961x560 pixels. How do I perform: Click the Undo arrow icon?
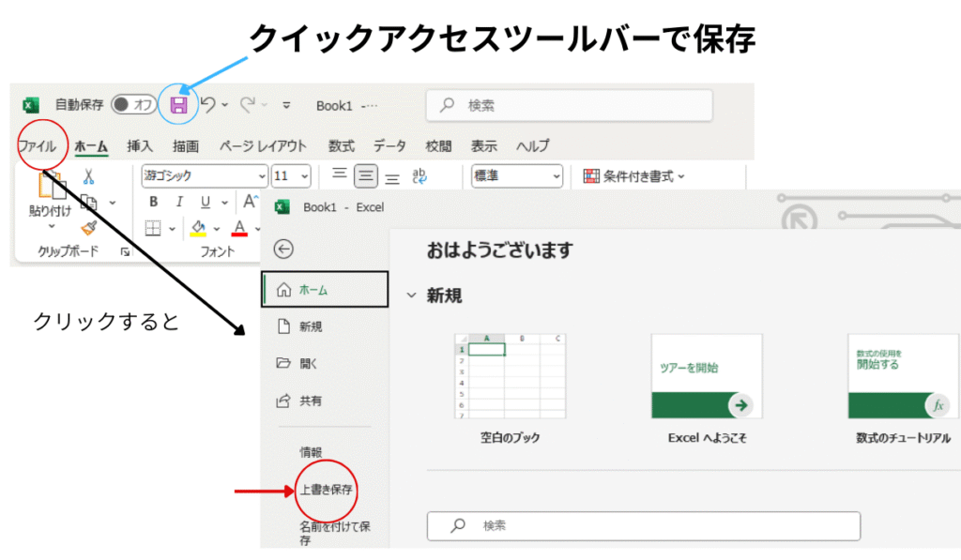coord(208,105)
